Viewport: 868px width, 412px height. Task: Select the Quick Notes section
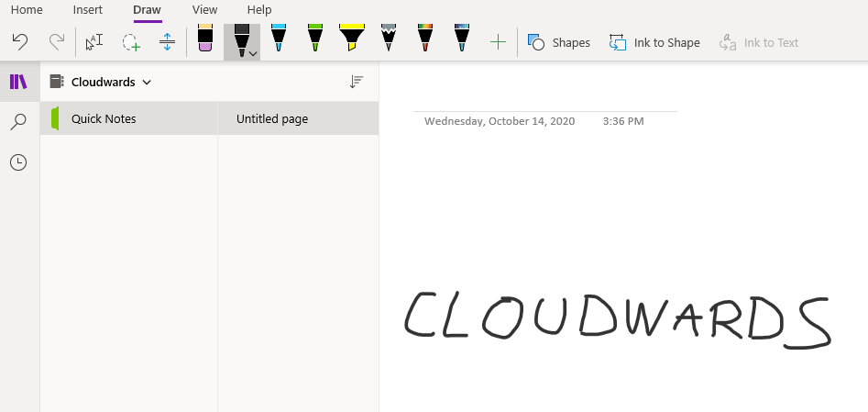click(128, 118)
